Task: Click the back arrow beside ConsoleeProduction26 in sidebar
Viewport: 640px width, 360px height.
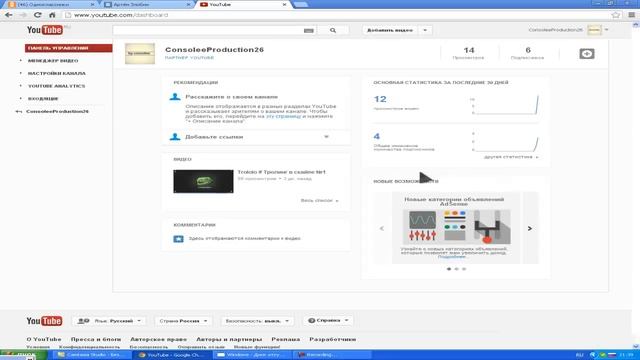Action: [x=19, y=111]
